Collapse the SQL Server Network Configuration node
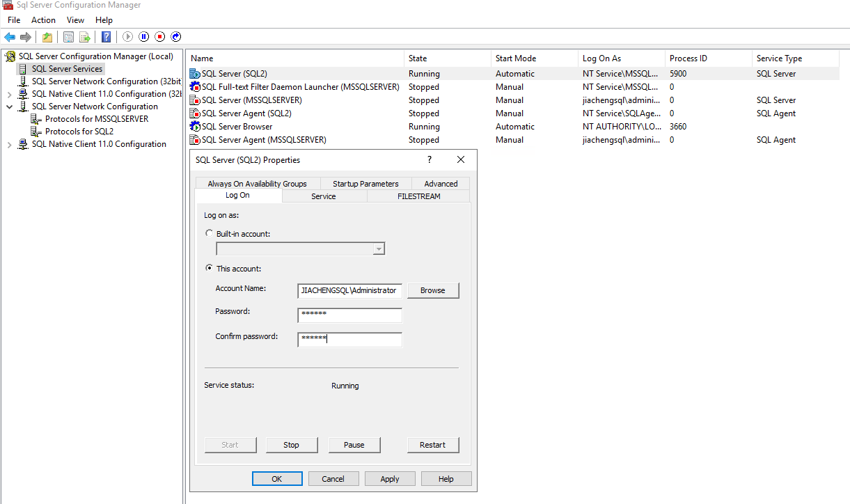850x504 pixels. click(x=10, y=107)
